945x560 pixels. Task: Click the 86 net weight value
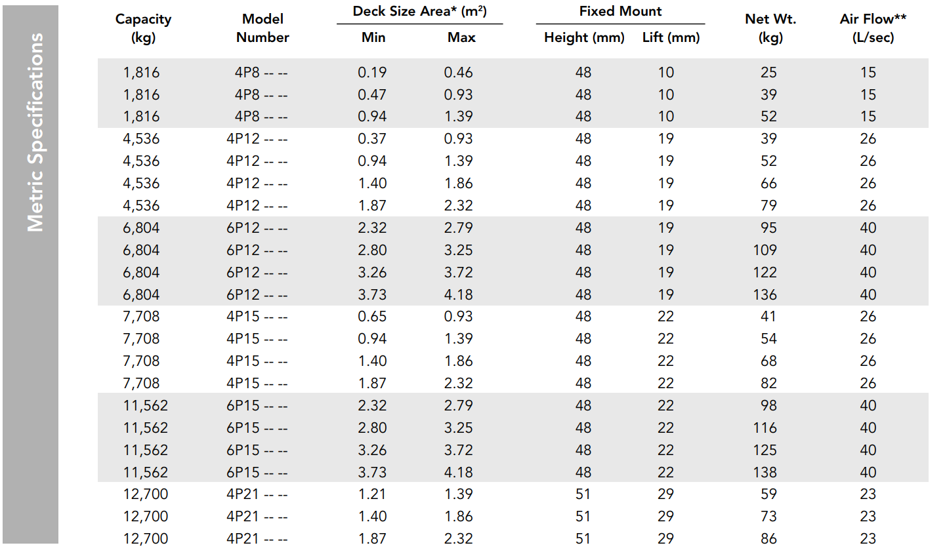[768, 539]
